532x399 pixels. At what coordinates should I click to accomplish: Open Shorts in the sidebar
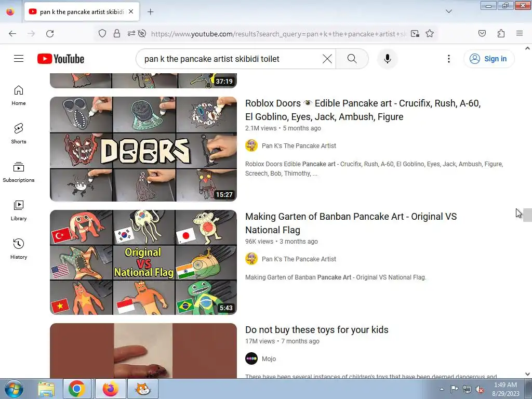coord(19,134)
